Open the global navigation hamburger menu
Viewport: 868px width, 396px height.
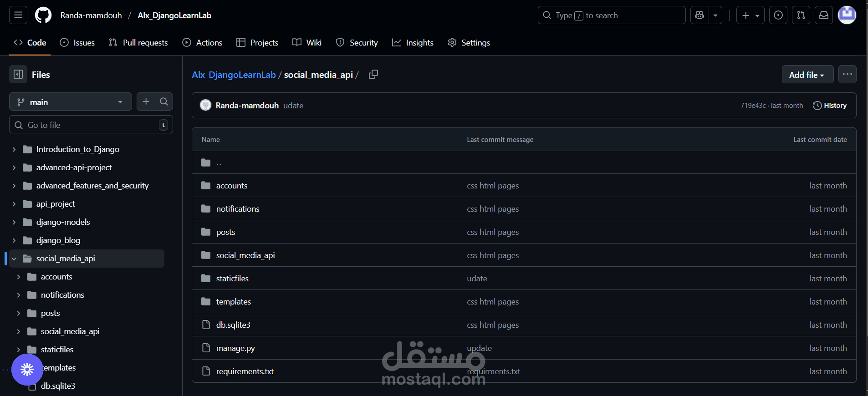pyautogui.click(x=18, y=15)
